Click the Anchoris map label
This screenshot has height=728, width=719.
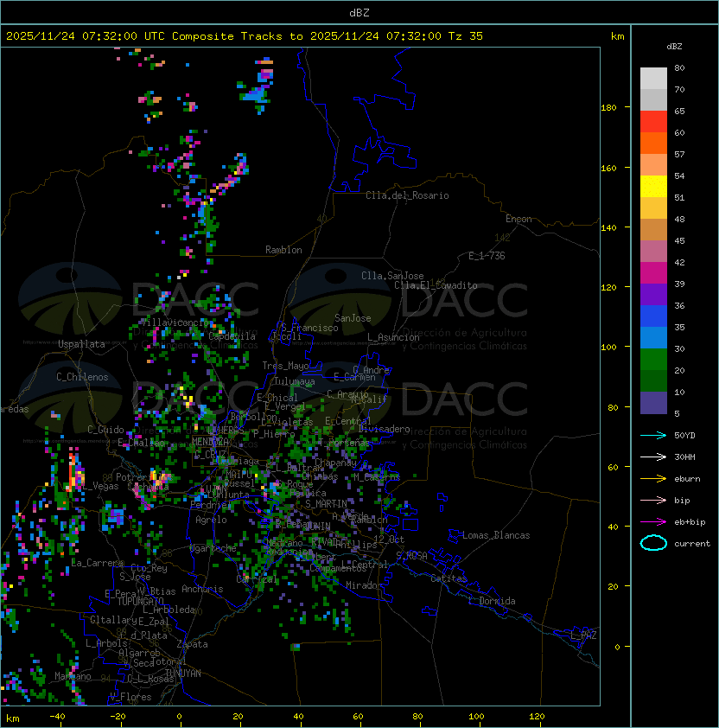tap(202, 589)
